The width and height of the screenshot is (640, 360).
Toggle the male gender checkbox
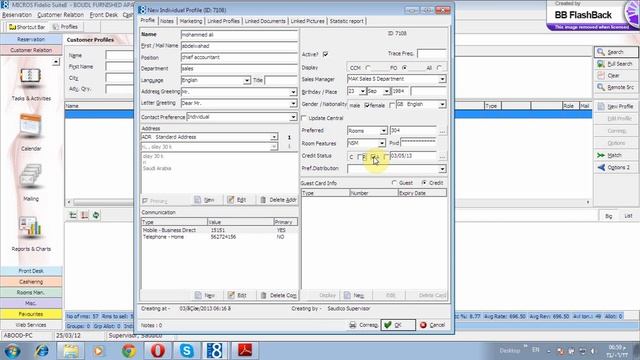pos(367,105)
